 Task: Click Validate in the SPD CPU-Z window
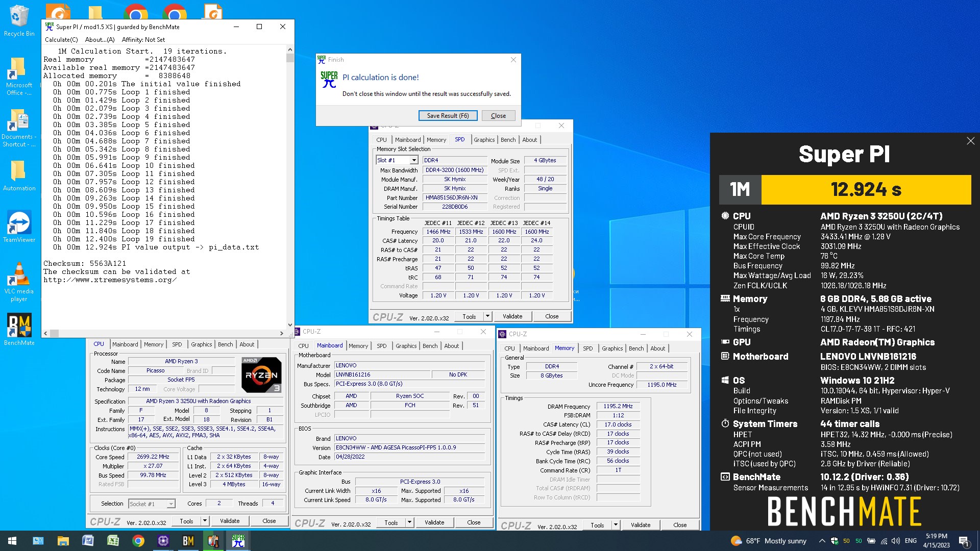[x=512, y=316]
